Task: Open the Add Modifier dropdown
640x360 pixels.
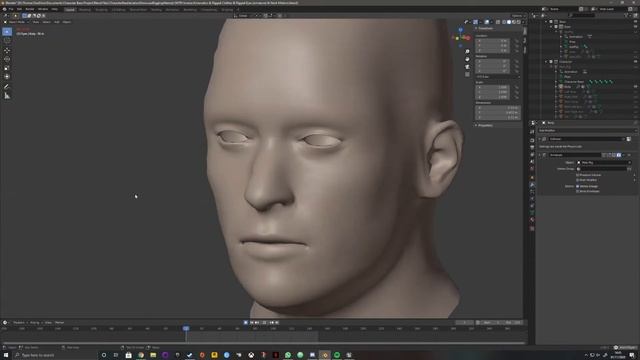Action: point(587,131)
